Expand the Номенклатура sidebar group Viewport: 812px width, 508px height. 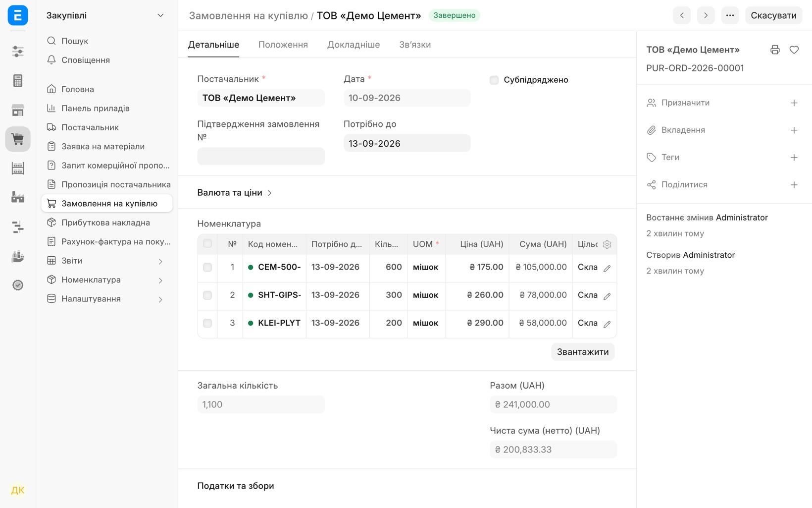click(x=107, y=280)
